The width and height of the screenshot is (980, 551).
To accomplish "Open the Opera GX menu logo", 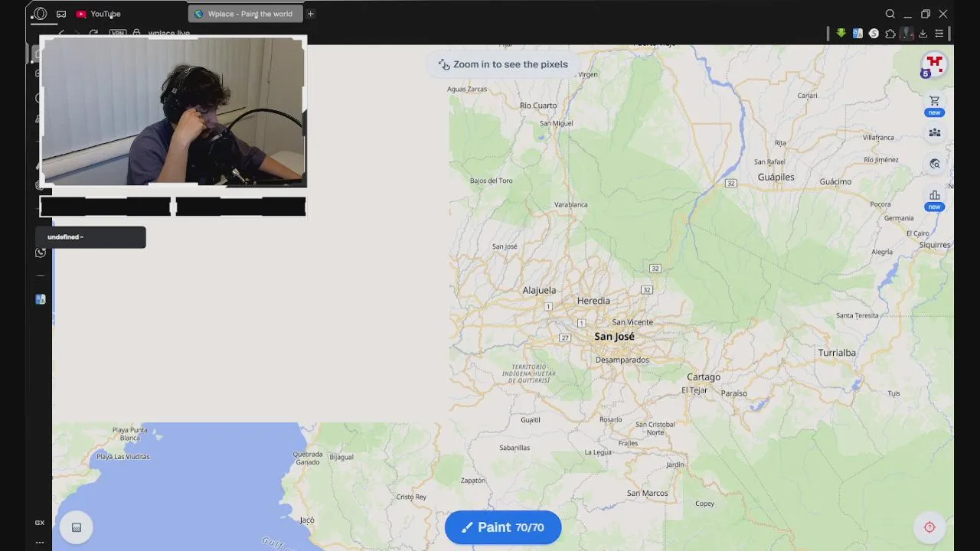I will 40,14.
